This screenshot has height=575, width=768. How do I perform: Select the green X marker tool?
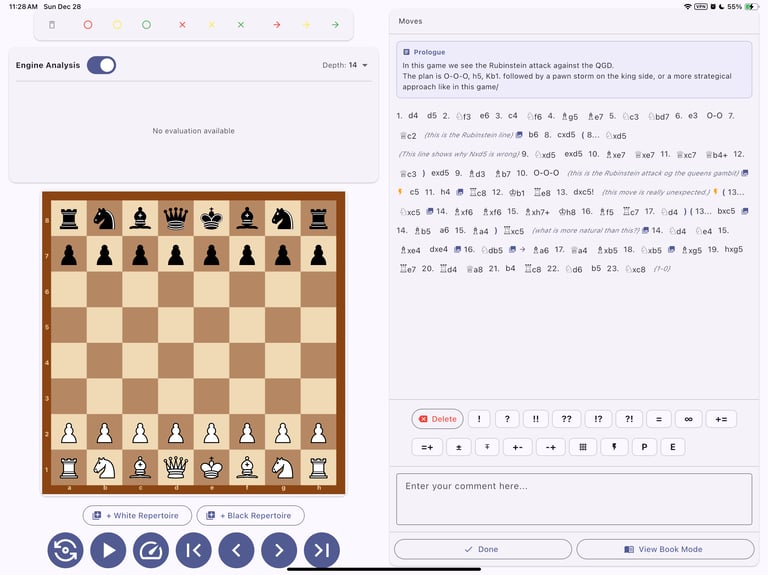pyautogui.click(x=241, y=24)
